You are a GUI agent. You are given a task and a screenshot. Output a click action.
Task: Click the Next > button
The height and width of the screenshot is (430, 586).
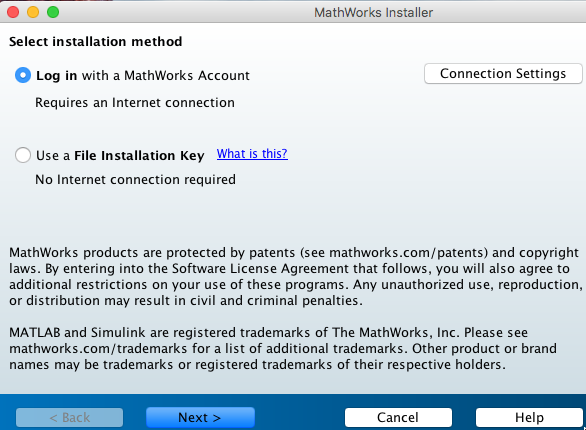coord(200,417)
